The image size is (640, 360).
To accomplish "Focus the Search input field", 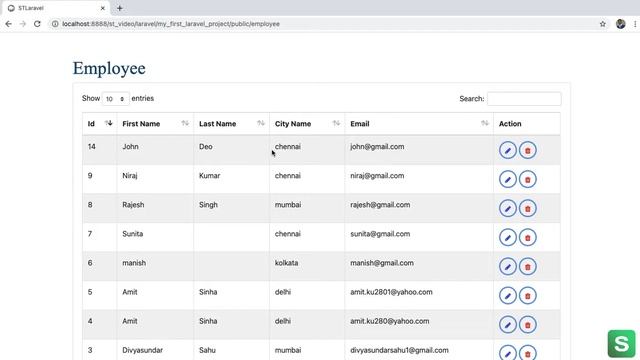I will click(524, 99).
